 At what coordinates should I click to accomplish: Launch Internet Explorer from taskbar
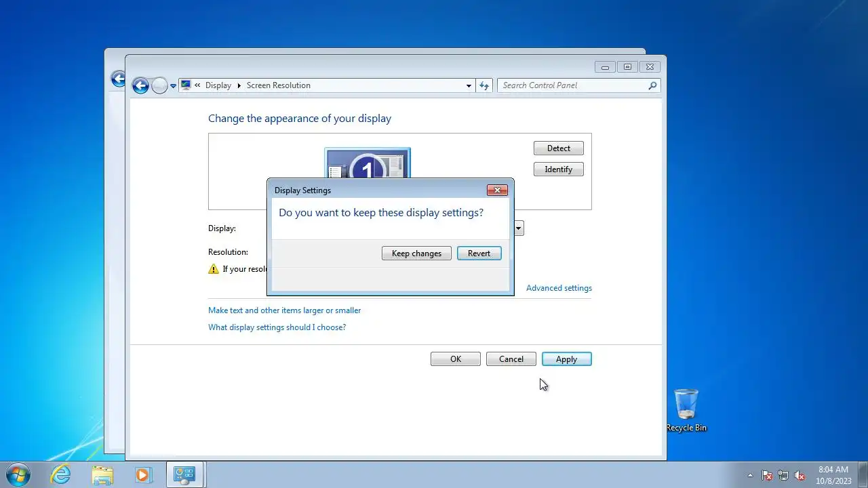tap(61, 475)
